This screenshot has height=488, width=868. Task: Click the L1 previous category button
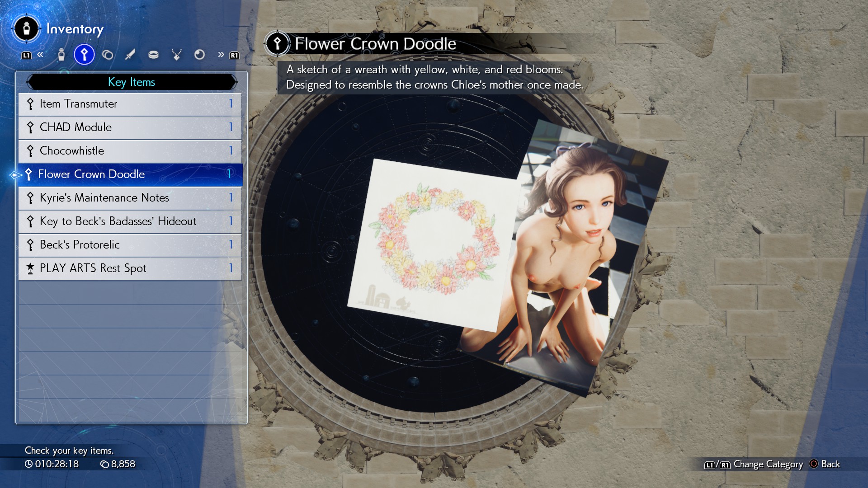(27, 55)
